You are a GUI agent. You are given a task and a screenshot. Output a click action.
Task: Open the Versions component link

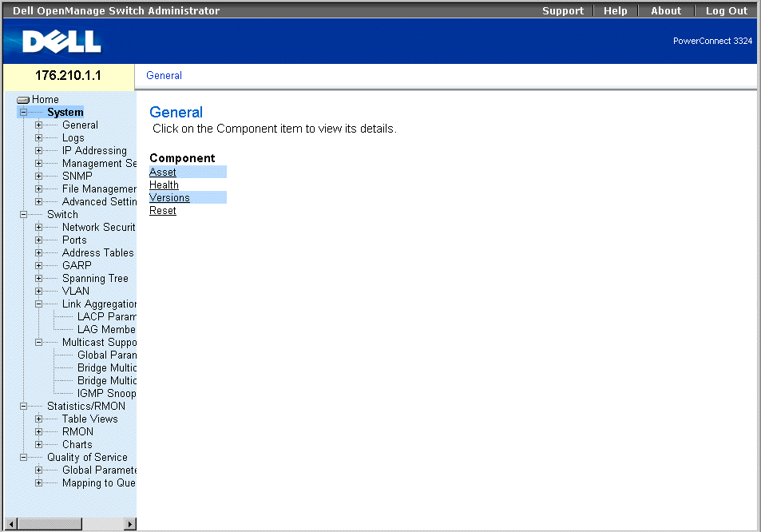(169, 197)
